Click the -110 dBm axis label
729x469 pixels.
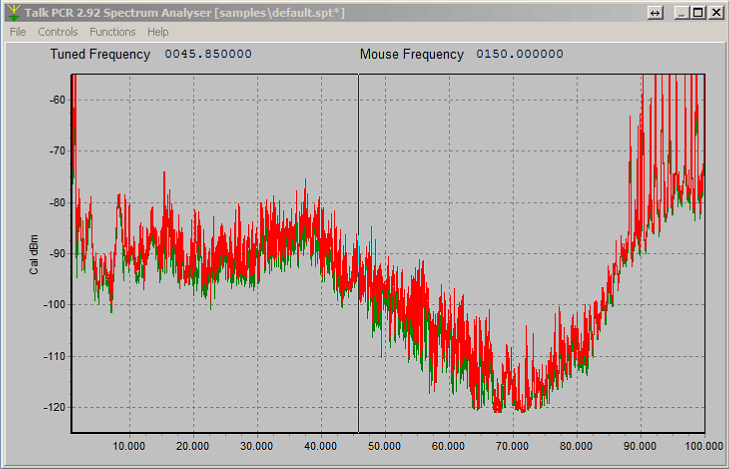(x=55, y=357)
